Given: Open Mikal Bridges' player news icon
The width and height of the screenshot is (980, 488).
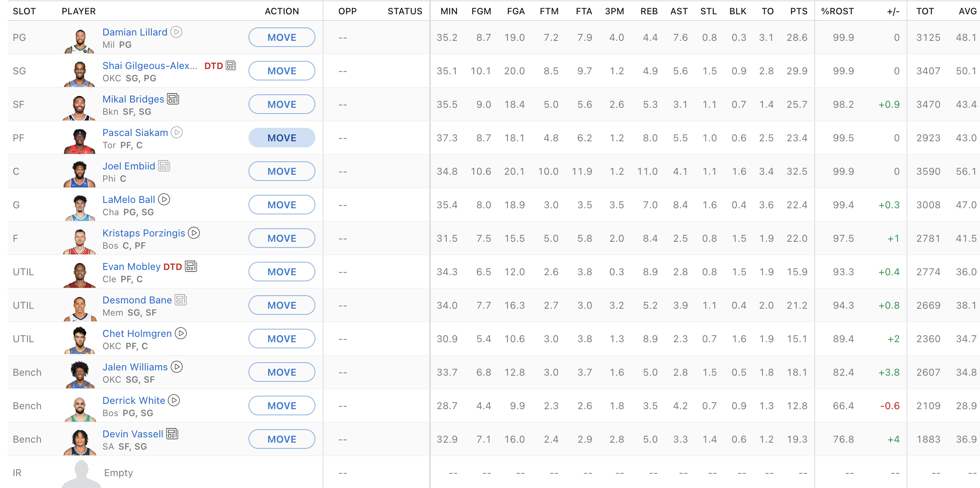Looking at the screenshot, I should [x=173, y=99].
